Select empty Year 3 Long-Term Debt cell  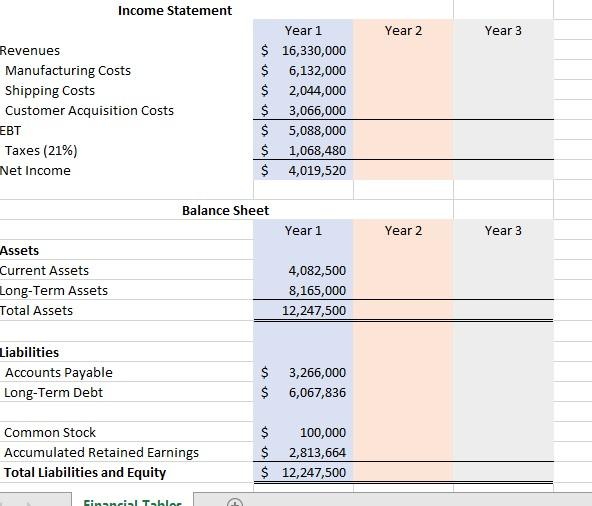[503, 393]
